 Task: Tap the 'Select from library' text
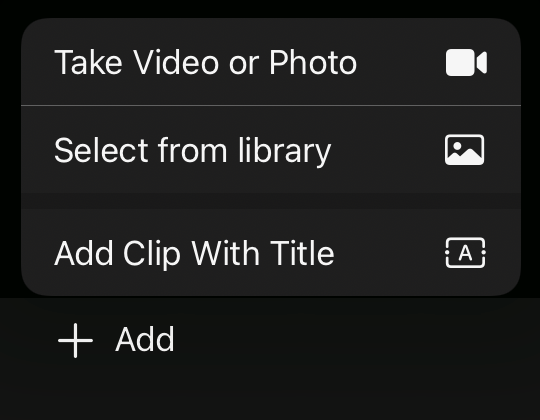tap(193, 151)
